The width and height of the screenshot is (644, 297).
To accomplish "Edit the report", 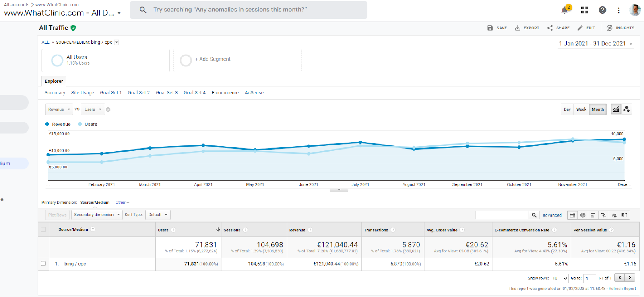I will pos(586,28).
